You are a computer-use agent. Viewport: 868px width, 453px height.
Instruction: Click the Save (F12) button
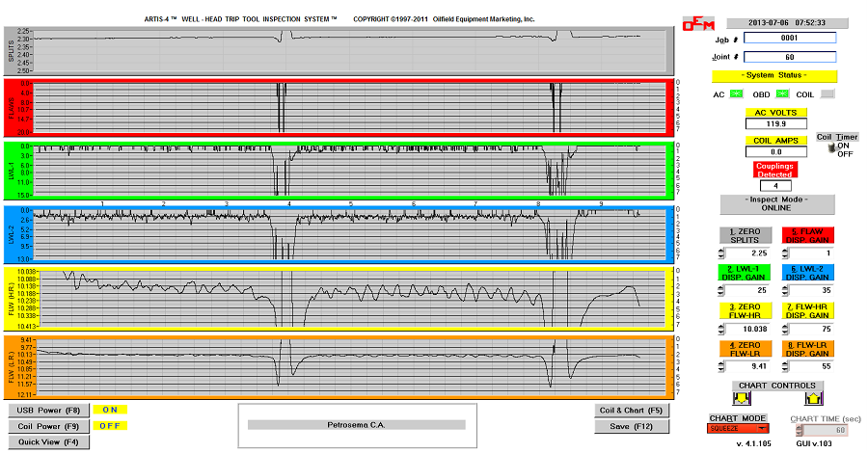coord(632,426)
